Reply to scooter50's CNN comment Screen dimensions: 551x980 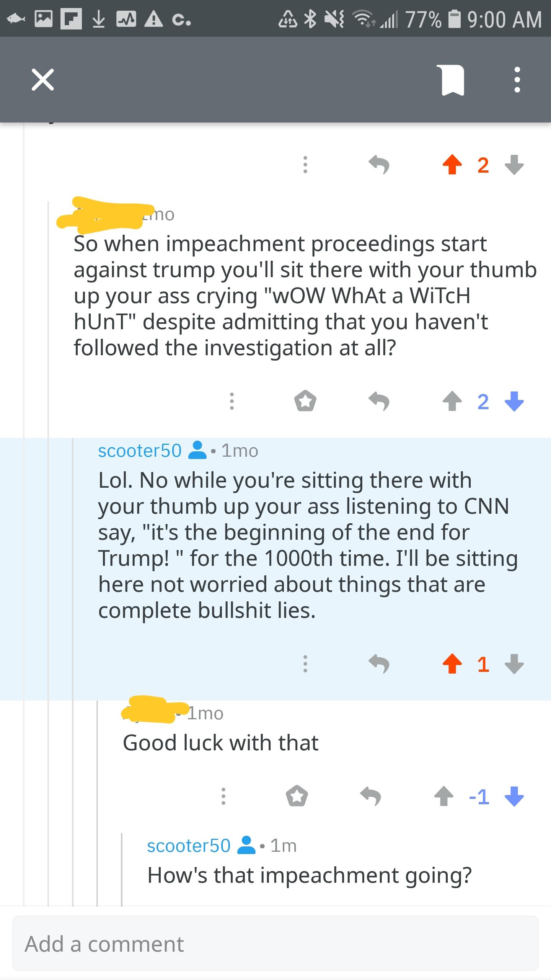(x=379, y=664)
